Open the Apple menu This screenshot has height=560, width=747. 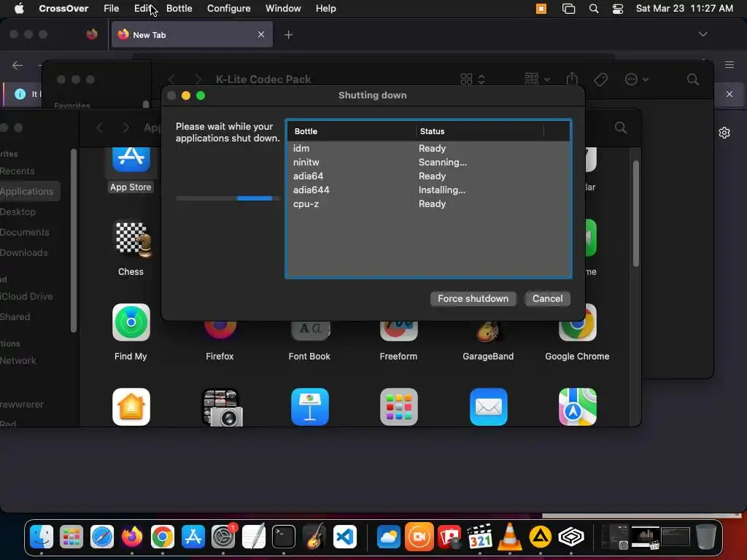pos(19,9)
